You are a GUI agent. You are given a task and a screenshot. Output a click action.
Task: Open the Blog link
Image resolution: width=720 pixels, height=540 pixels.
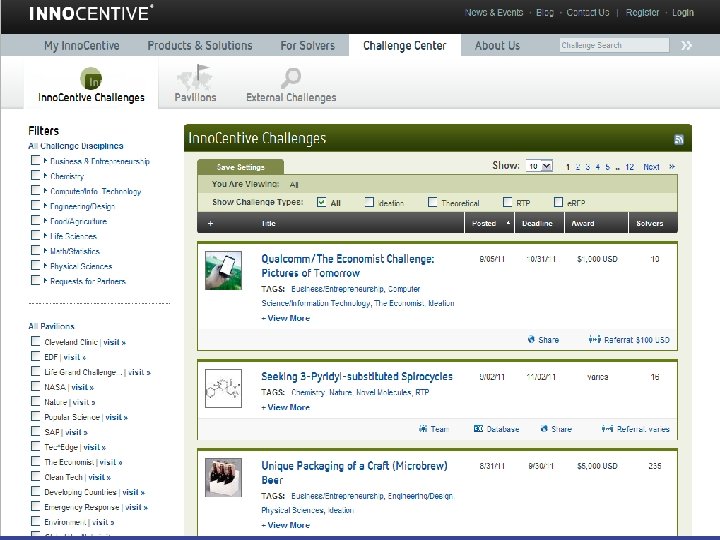545,13
